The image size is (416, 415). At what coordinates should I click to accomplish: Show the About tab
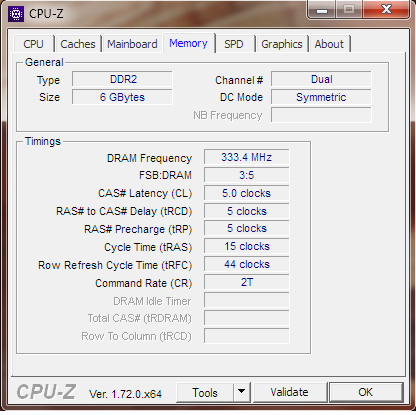click(329, 44)
